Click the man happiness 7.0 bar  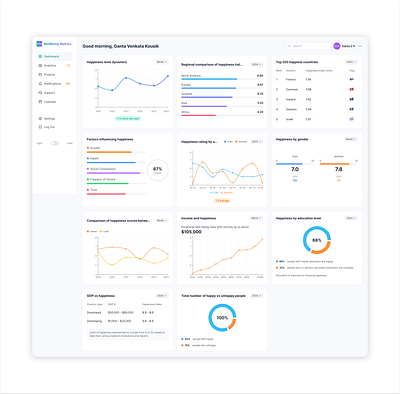pos(295,164)
